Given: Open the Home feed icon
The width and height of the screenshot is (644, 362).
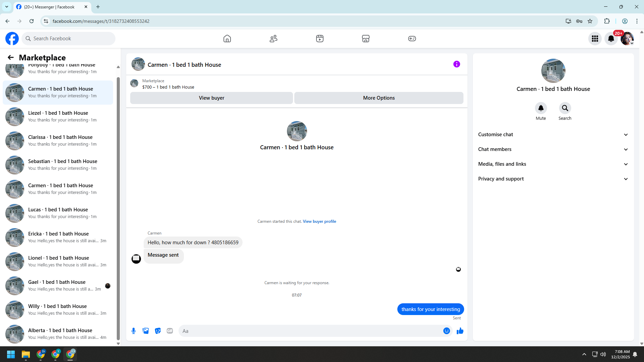Looking at the screenshot, I should (x=227, y=39).
